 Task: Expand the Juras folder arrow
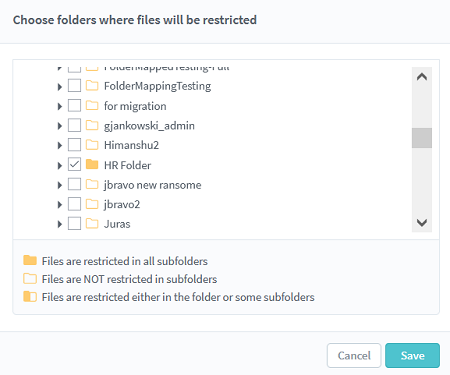click(x=60, y=224)
